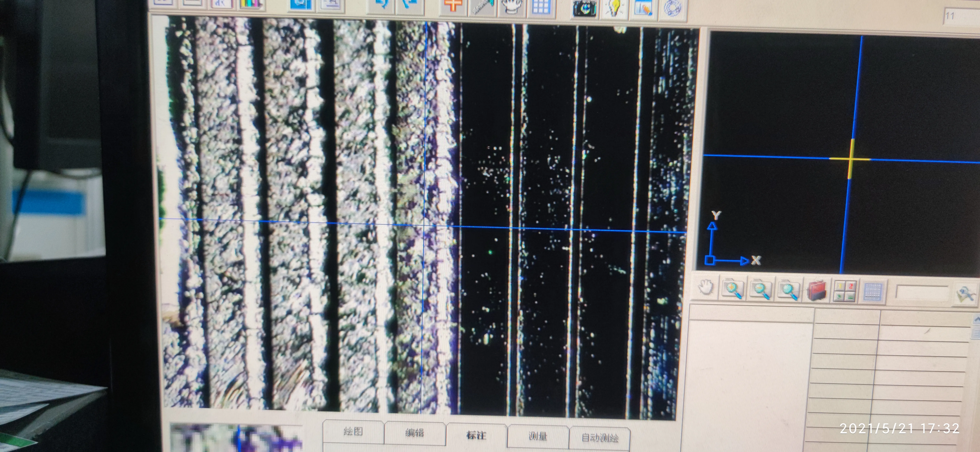Viewport: 980px width, 452px height.
Task: Select the 自动测绘 tab
Action: point(600,438)
